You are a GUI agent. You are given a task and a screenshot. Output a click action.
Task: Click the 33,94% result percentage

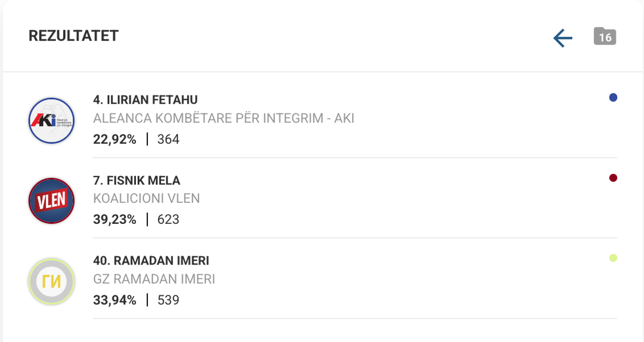[115, 300]
